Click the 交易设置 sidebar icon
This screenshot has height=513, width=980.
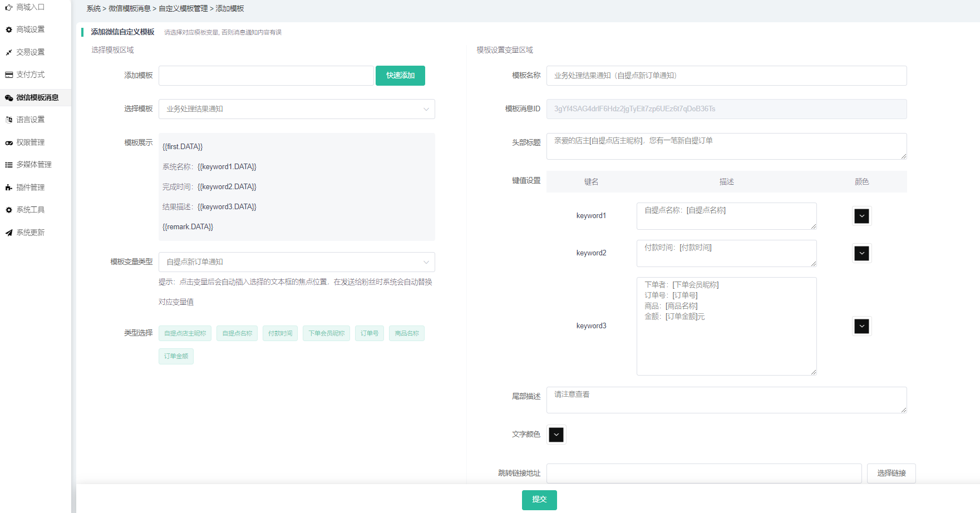[x=9, y=52]
